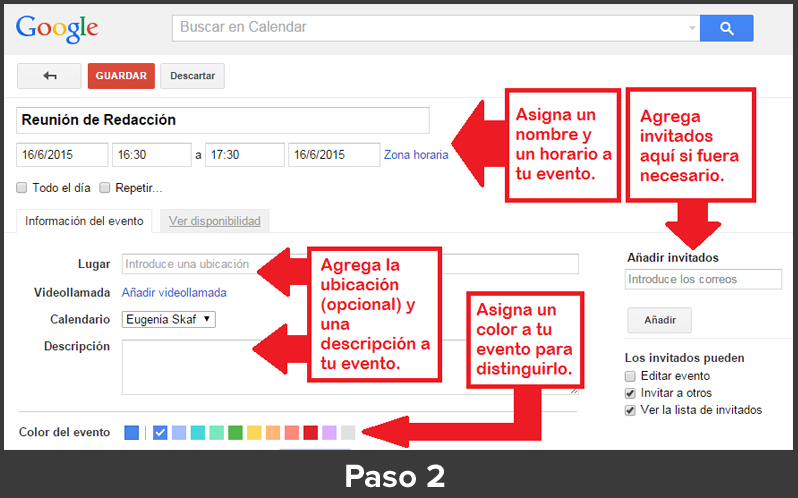Screen dimensions: 798x498
Task: Select 'Información del evento' tab
Action: tap(84, 221)
